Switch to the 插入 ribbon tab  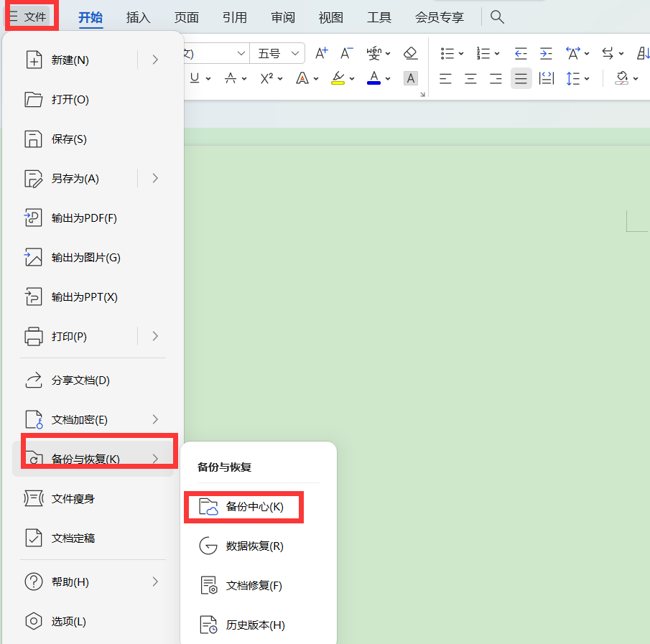pyautogui.click(x=139, y=17)
